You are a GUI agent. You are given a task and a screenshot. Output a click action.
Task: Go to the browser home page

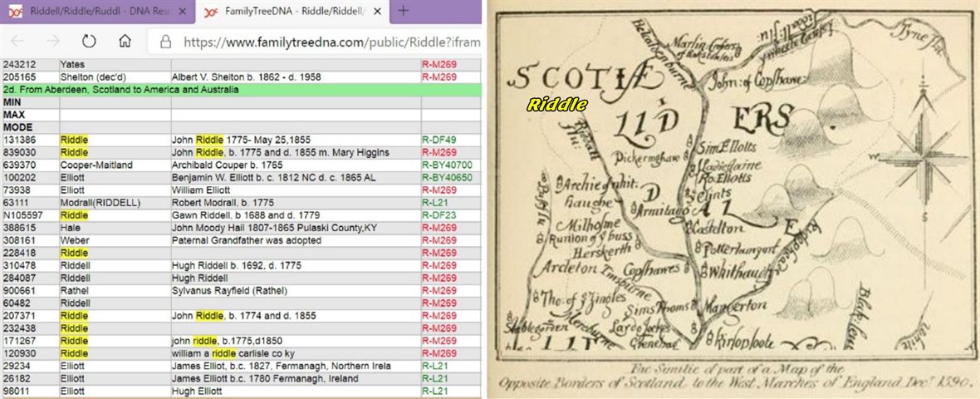pyautogui.click(x=125, y=41)
